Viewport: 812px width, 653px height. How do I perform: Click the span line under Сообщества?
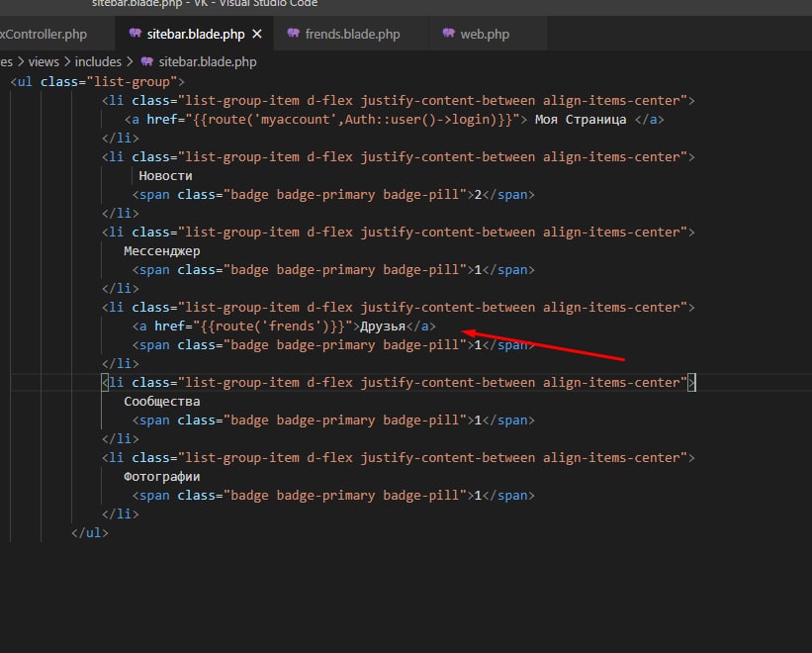tap(333, 420)
